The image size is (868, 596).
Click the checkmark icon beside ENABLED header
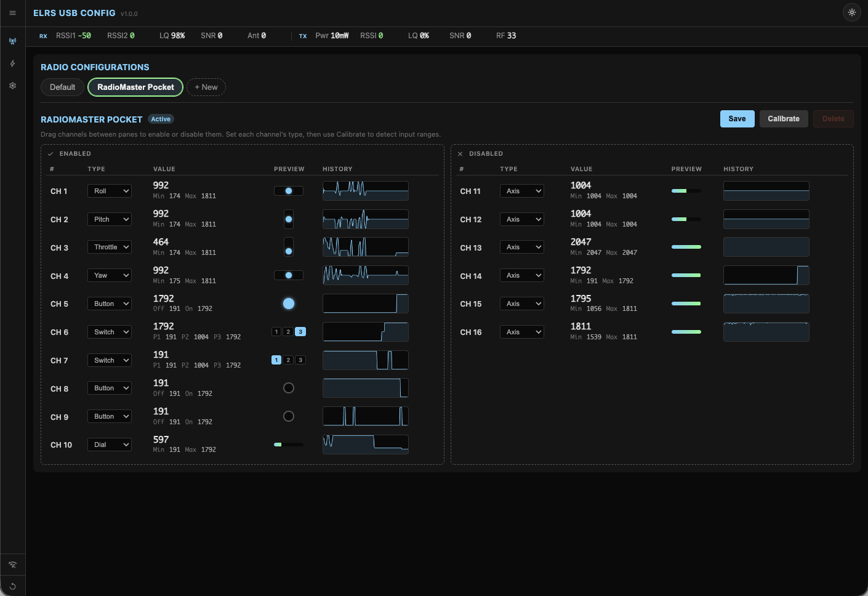[50, 153]
